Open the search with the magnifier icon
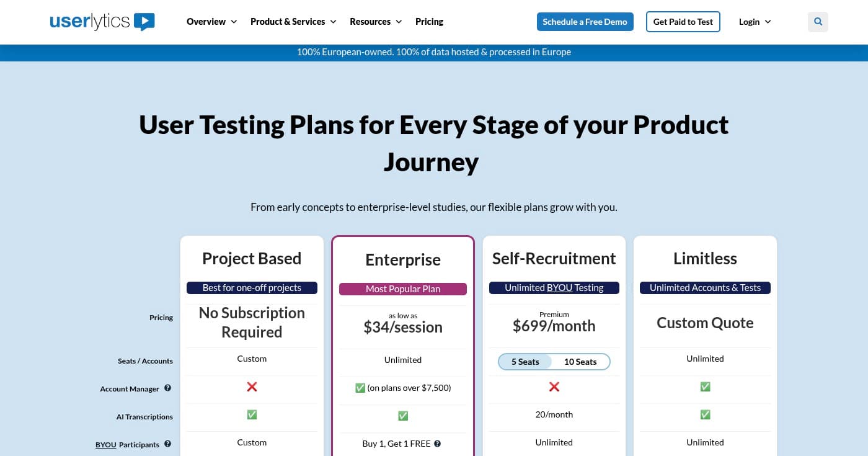Viewport: 868px width, 456px height. tap(818, 22)
